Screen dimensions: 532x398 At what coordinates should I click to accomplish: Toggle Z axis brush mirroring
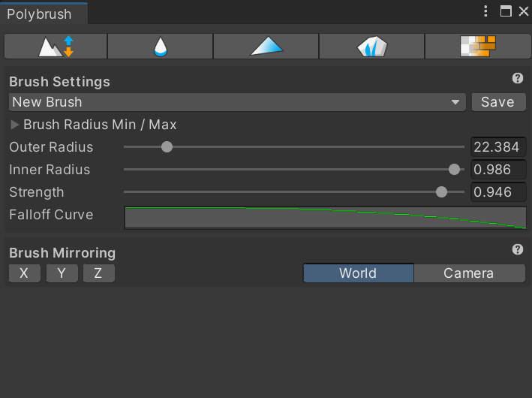point(99,273)
